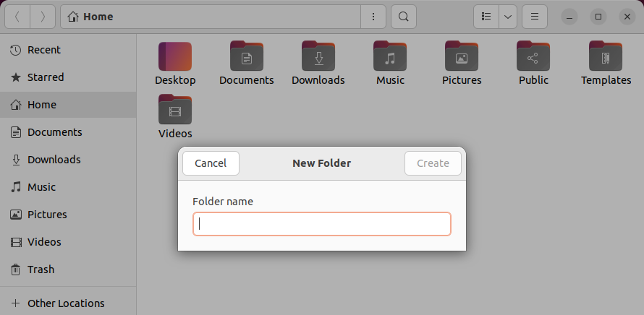
Task: Select the Videos folder icon in grid
Action: click(x=175, y=110)
